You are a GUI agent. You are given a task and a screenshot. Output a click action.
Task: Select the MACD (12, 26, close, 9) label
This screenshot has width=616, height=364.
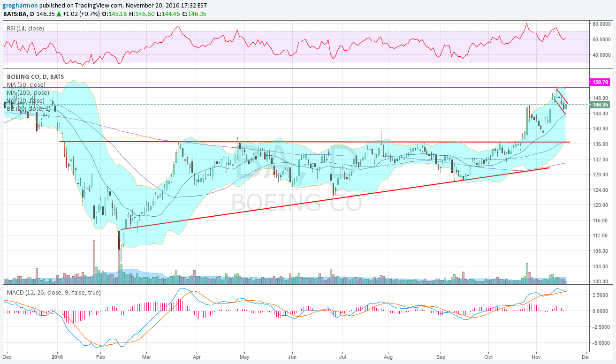(53, 292)
